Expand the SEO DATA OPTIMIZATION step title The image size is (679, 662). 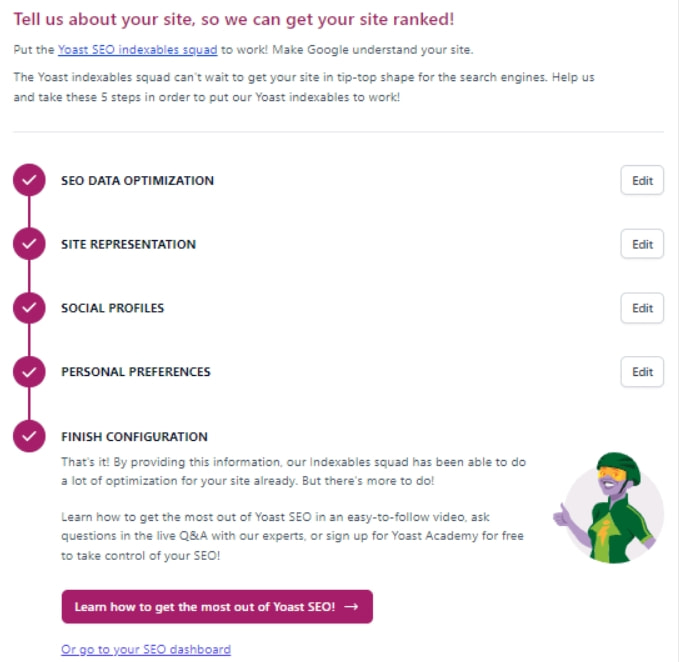(x=137, y=181)
